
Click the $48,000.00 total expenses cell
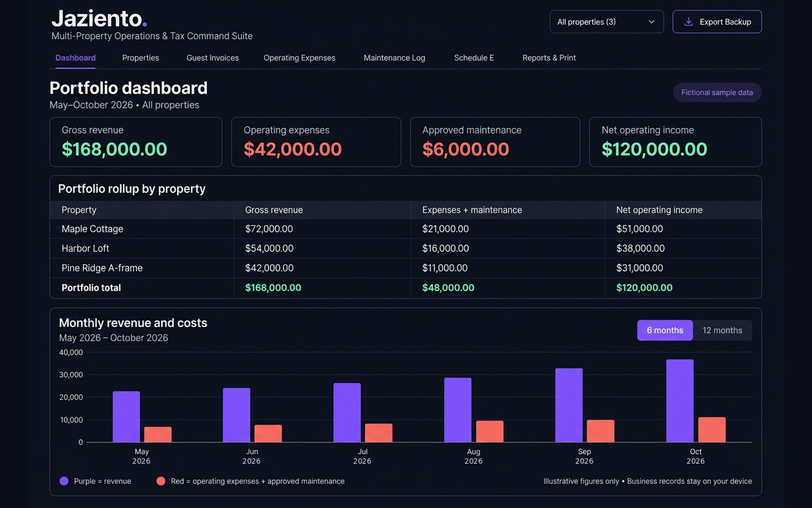pos(448,288)
